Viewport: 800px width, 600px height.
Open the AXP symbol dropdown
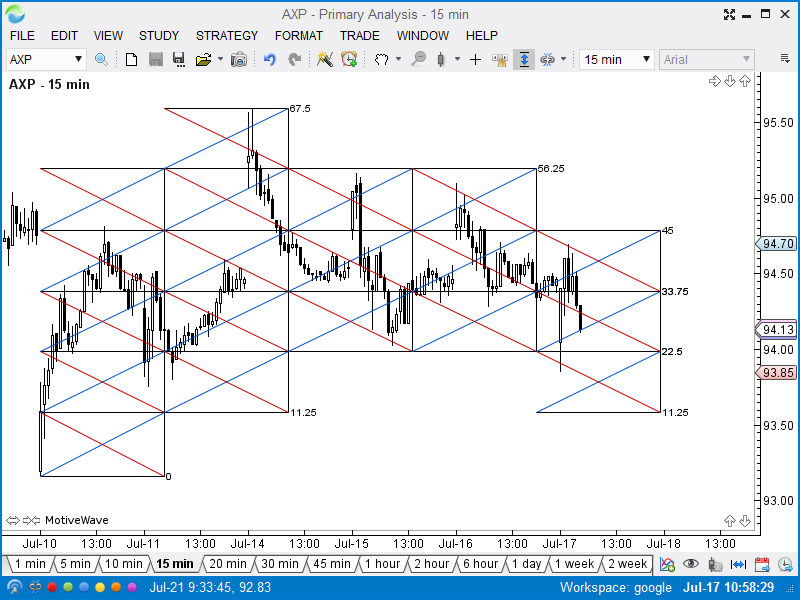(x=46, y=60)
